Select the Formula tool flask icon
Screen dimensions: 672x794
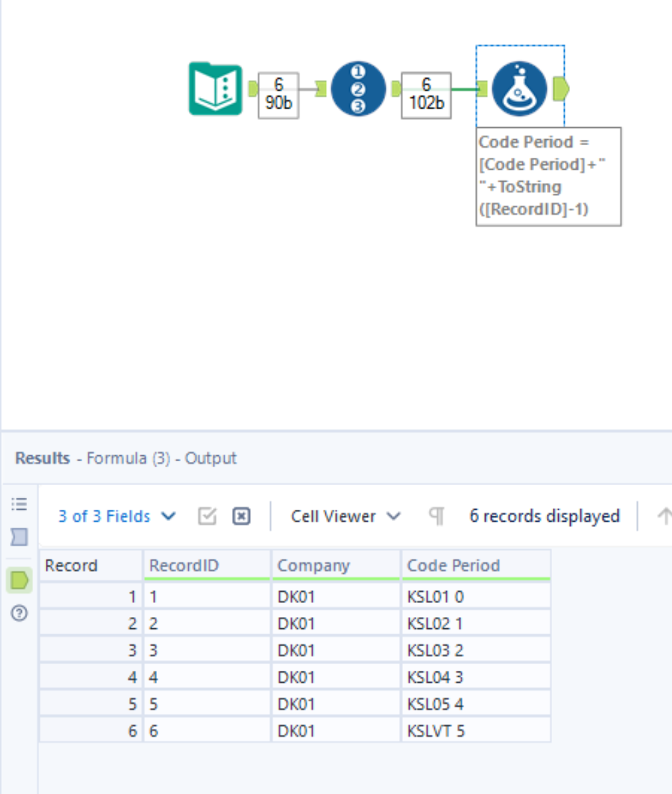pos(520,89)
